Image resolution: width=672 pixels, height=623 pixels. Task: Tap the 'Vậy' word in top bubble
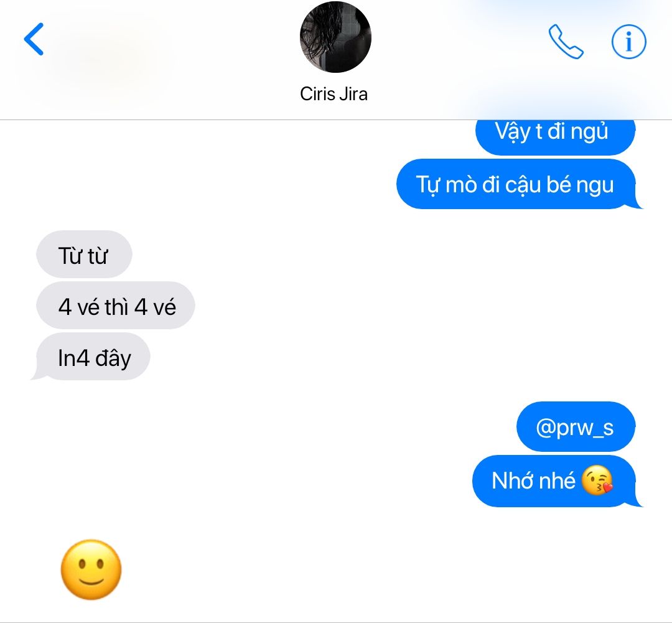(x=513, y=131)
